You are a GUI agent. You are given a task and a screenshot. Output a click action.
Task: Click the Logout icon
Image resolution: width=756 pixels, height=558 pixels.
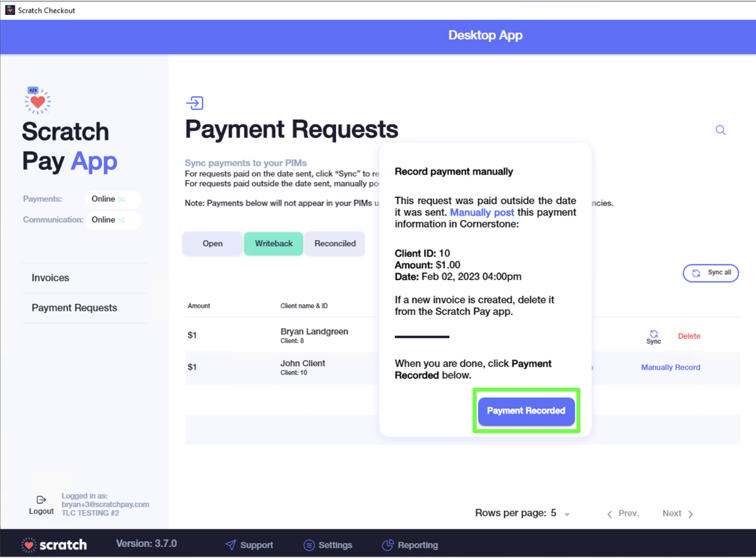[41, 500]
